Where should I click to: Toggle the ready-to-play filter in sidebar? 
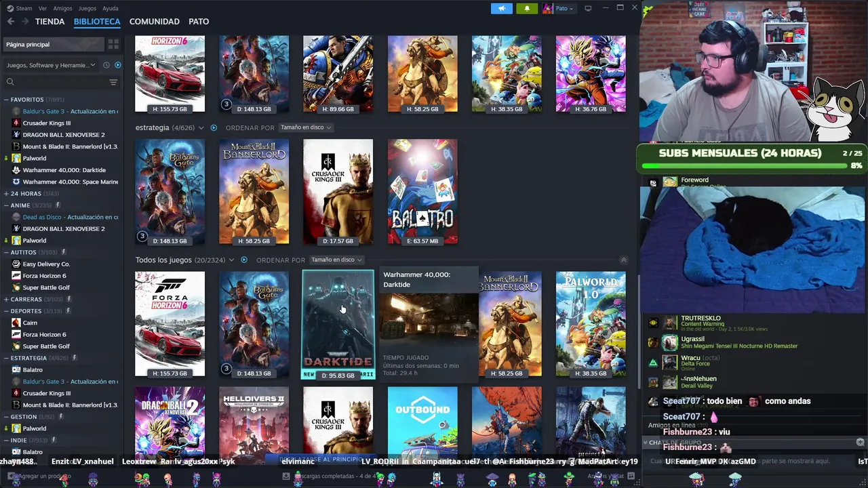tap(118, 65)
